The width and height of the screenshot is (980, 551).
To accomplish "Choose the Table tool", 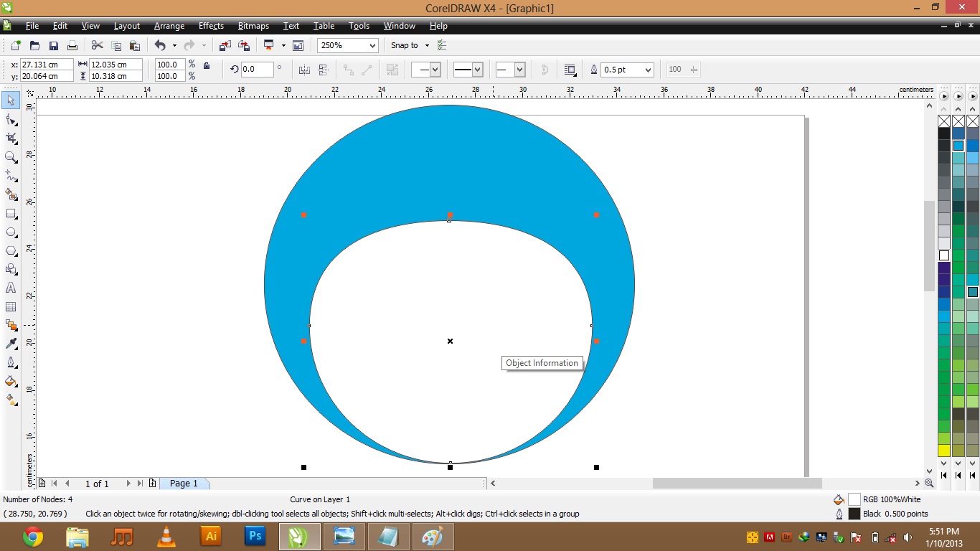I will point(11,306).
